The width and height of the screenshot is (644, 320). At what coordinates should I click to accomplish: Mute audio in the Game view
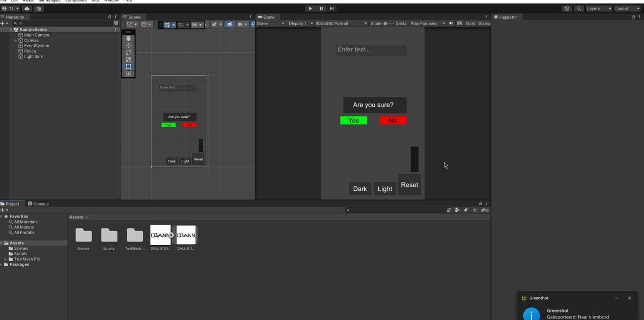point(451,24)
